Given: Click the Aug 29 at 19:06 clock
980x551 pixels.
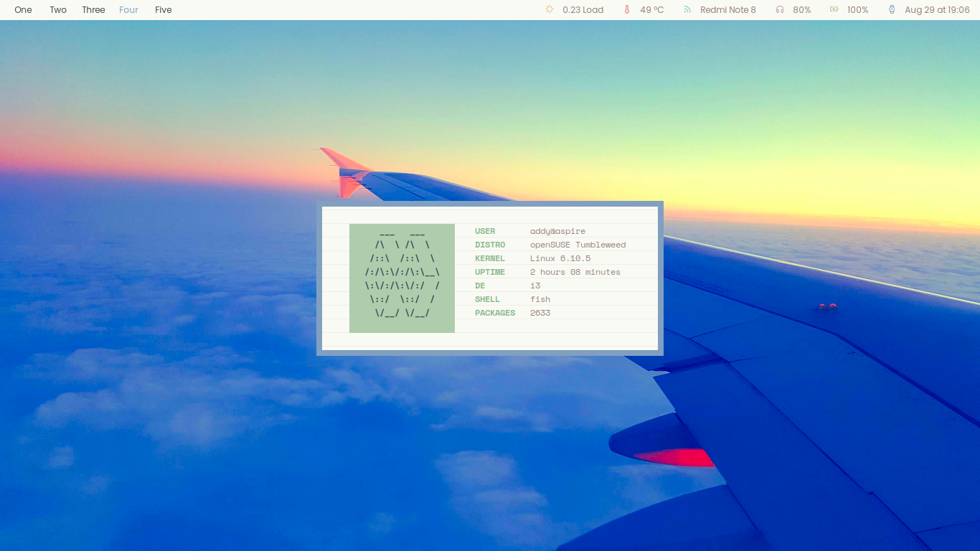Looking at the screenshot, I should pos(937,10).
